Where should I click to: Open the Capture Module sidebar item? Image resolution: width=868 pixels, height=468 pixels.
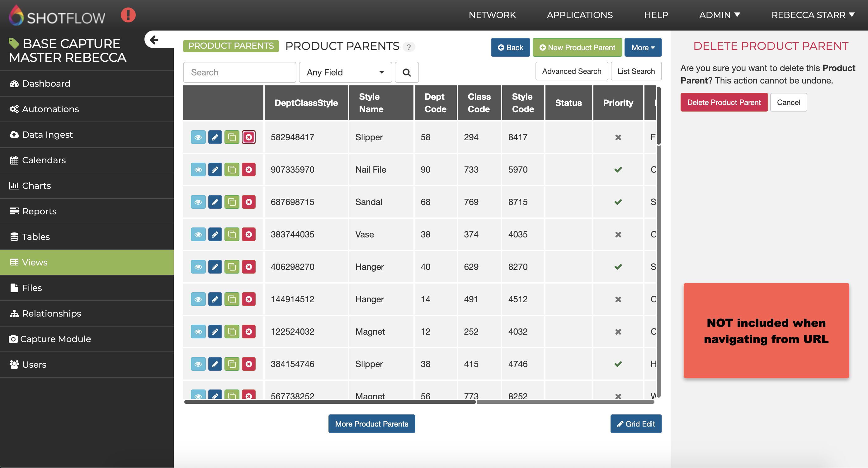(x=56, y=339)
